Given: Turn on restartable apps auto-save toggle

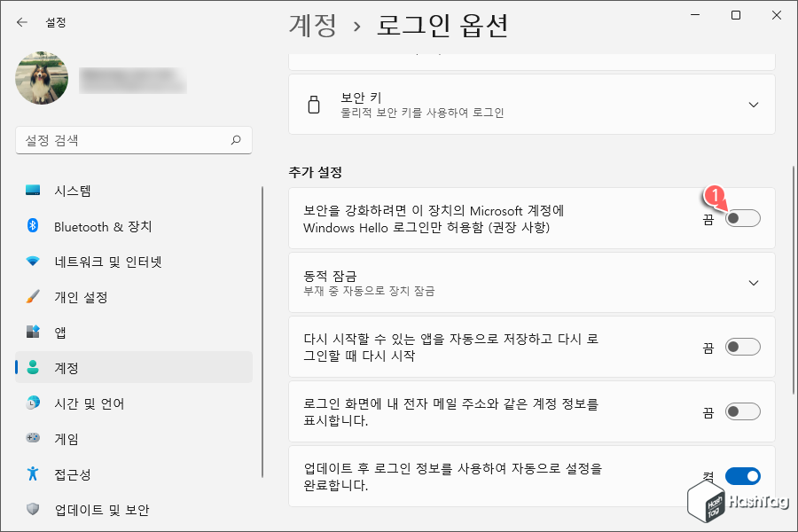Looking at the screenshot, I should click(x=743, y=348).
